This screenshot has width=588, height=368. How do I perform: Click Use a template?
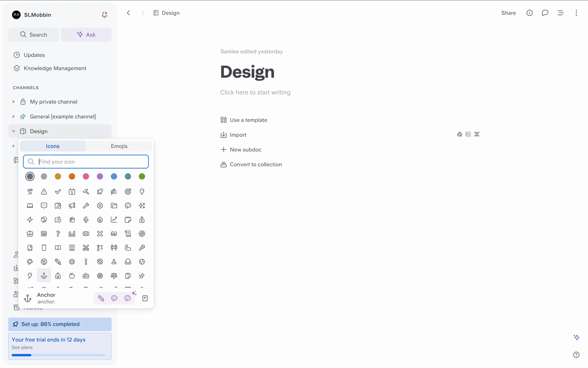point(248,120)
